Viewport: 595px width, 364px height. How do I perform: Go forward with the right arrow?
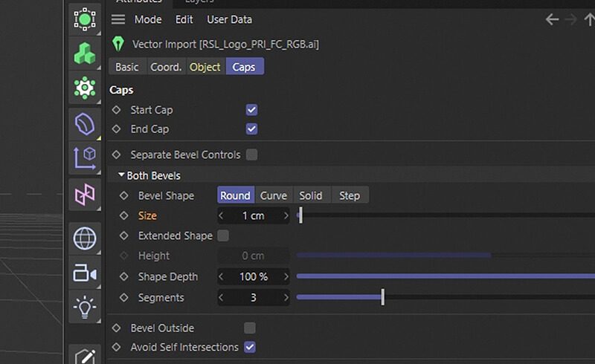570,19
